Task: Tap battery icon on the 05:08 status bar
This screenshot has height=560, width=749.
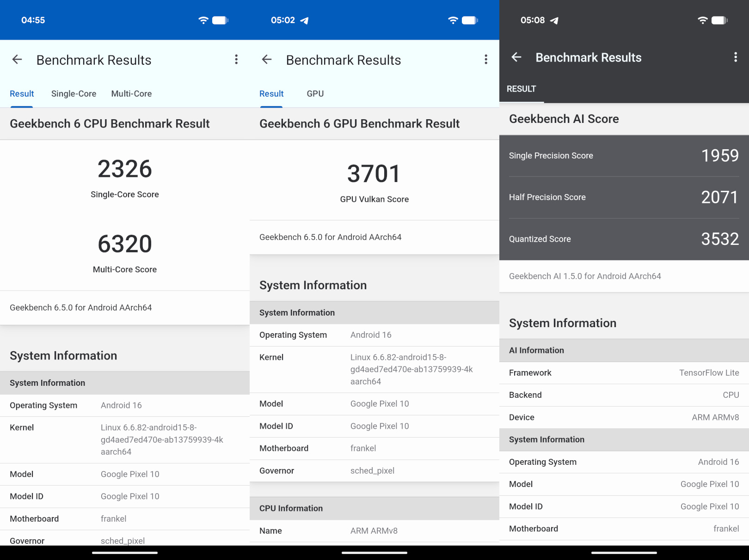Action: click(719, 20)
